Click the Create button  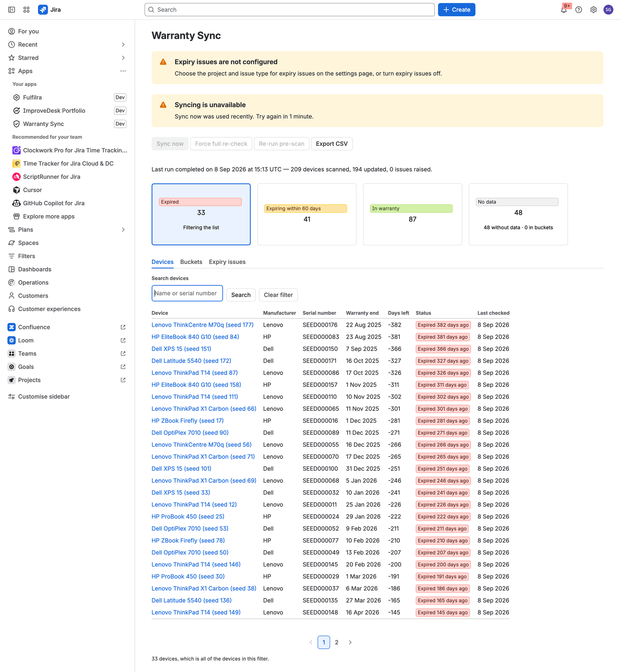456,10
